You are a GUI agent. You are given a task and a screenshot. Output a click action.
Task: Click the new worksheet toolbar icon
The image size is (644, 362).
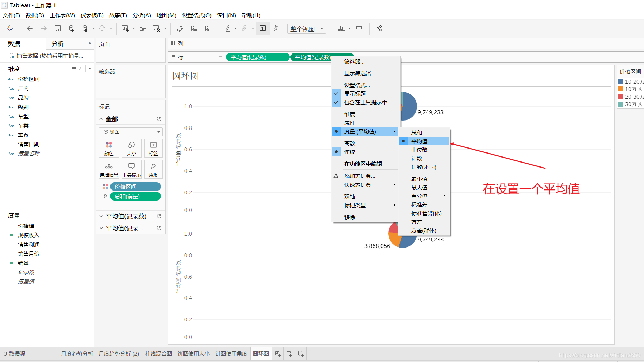point(125,28)
